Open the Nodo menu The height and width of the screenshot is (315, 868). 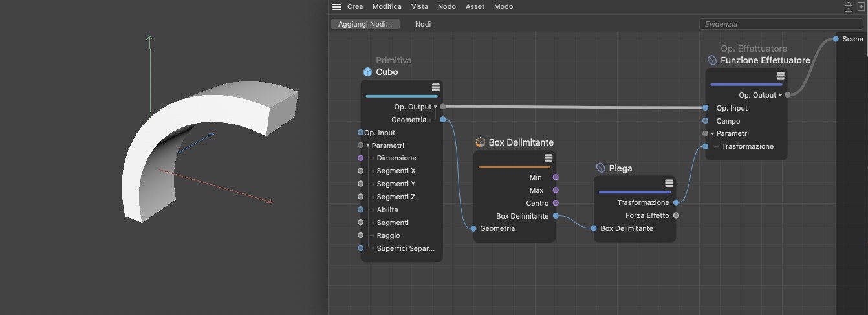point(446,6)
